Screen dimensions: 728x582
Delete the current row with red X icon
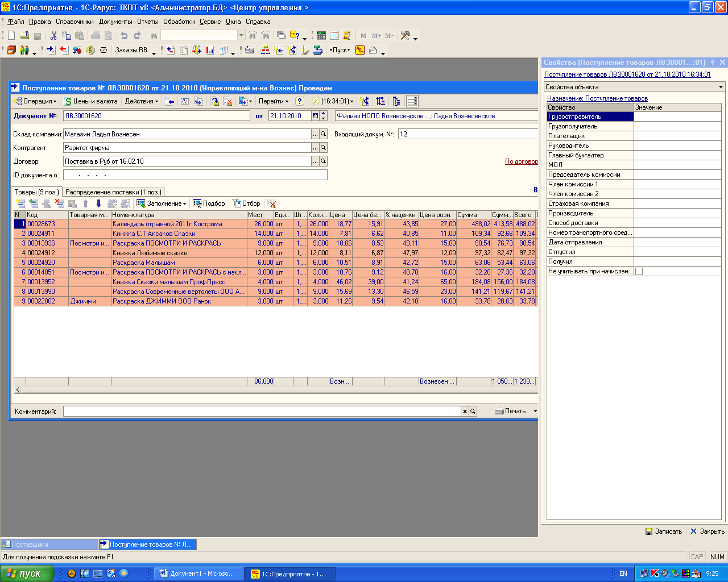[x=60, y=203]
